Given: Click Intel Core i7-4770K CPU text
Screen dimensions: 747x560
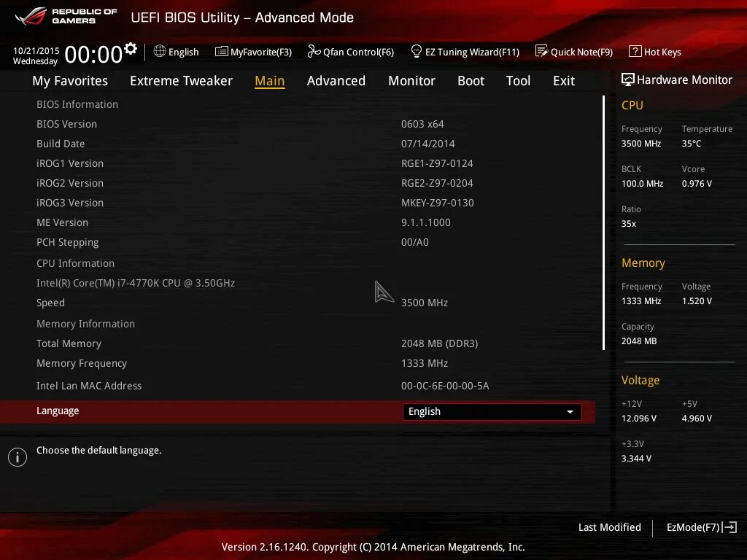Looking at the screenshot, I should 136,283.
